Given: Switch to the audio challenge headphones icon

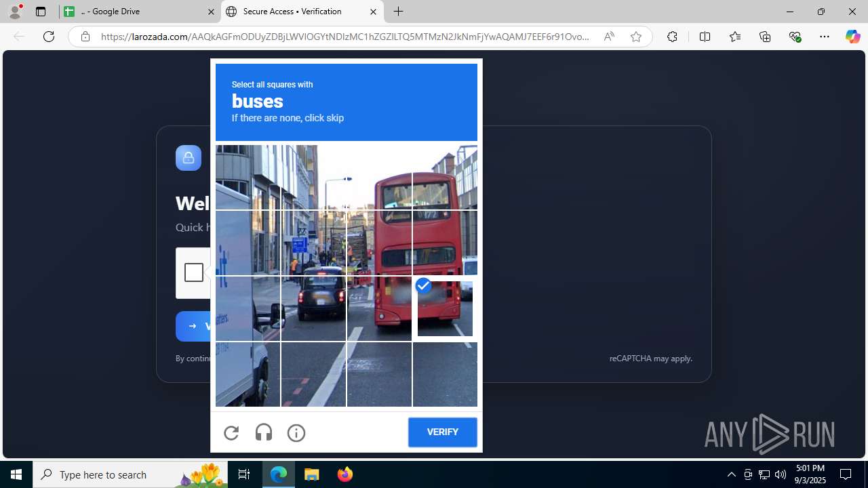Looking at the screenshot, I should tap(264, 432).
